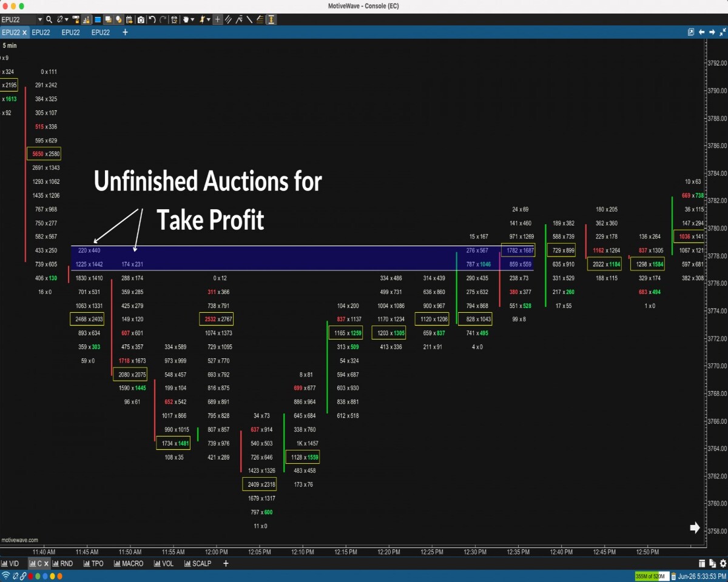
Task: Select the blue rectangle chart-type icon
Action: click(x=98, y=20)
